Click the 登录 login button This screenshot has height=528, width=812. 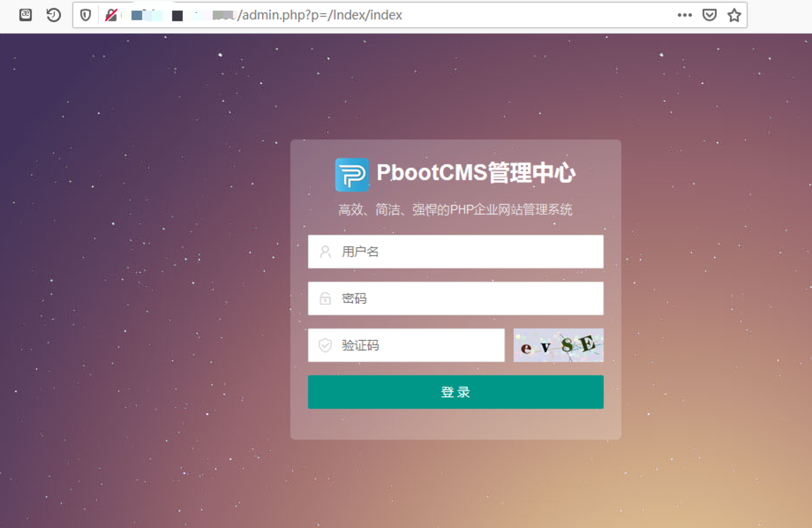click(x=455, y=392)
